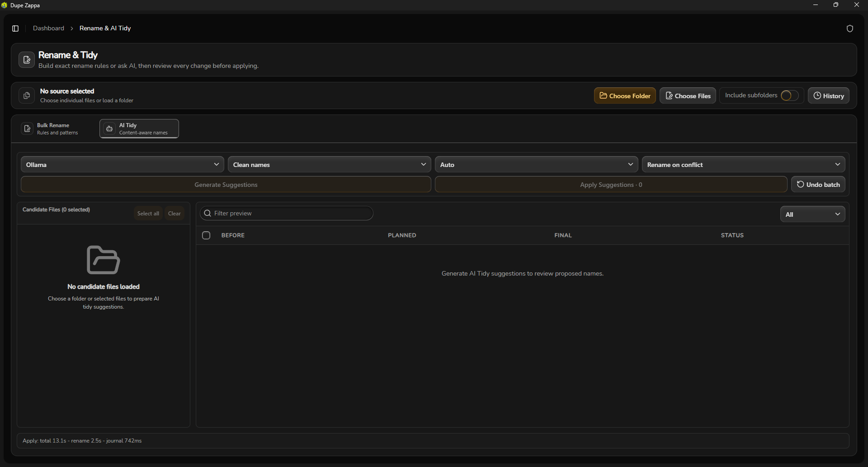The width and height of the screenshot is (868, 467).
Task: Click the FINAL column header
Action: tap(563, 235)
